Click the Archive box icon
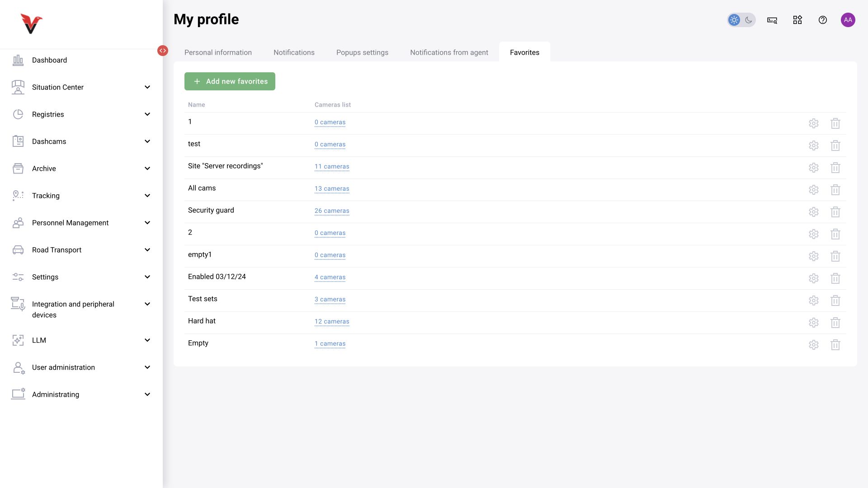868x488 pixels. click(x=18, y=169)
